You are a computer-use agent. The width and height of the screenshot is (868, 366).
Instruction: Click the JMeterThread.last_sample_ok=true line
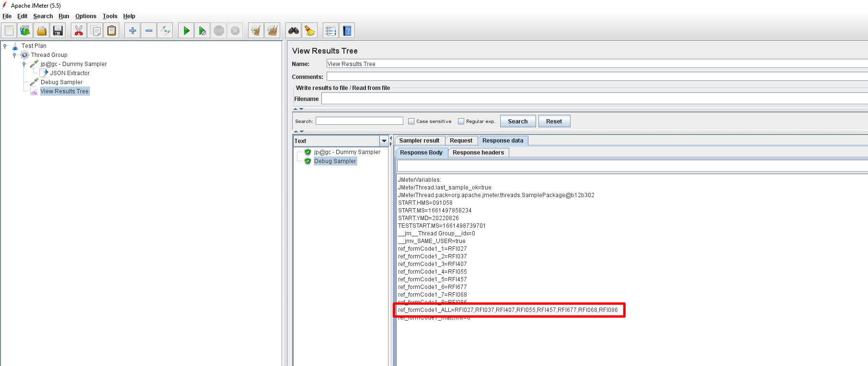(x=445, y=188)
